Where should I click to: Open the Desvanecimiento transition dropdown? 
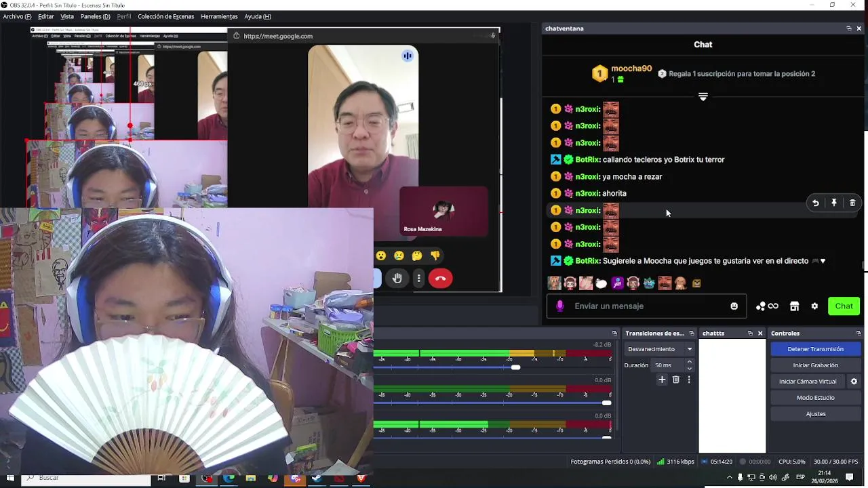[x=659, y=349]
